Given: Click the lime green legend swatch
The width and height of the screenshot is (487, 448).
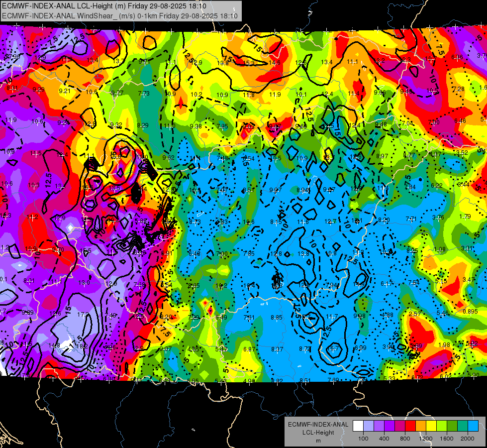Looking at the screenshot, I should (442, 426).
